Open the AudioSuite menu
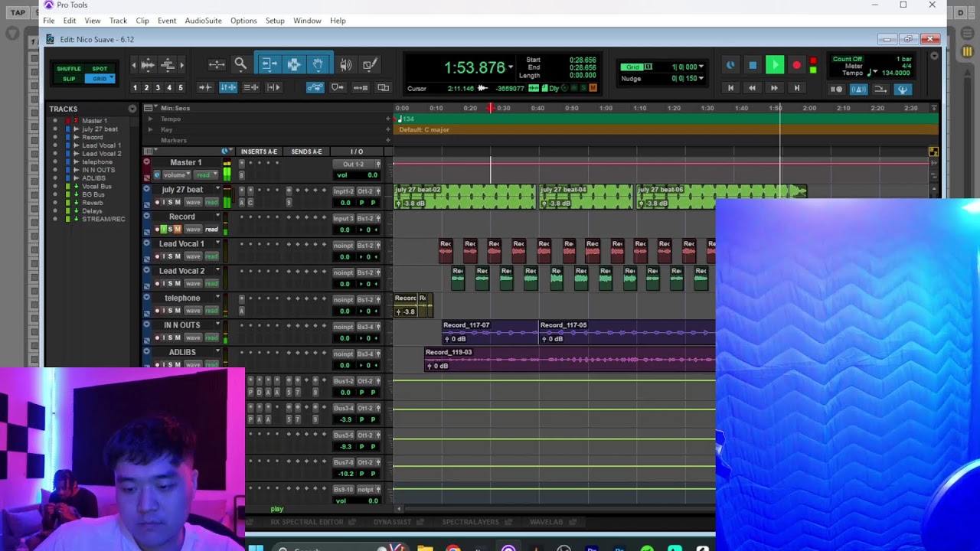Viewport: 980px width, 551px height. tap(203, 21)
